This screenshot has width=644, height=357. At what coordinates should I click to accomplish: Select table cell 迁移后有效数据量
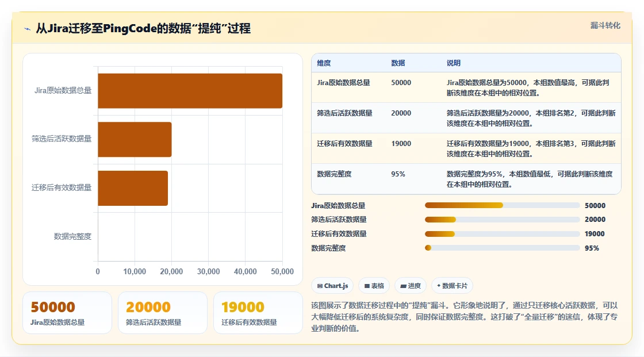(x=344, y=143)
